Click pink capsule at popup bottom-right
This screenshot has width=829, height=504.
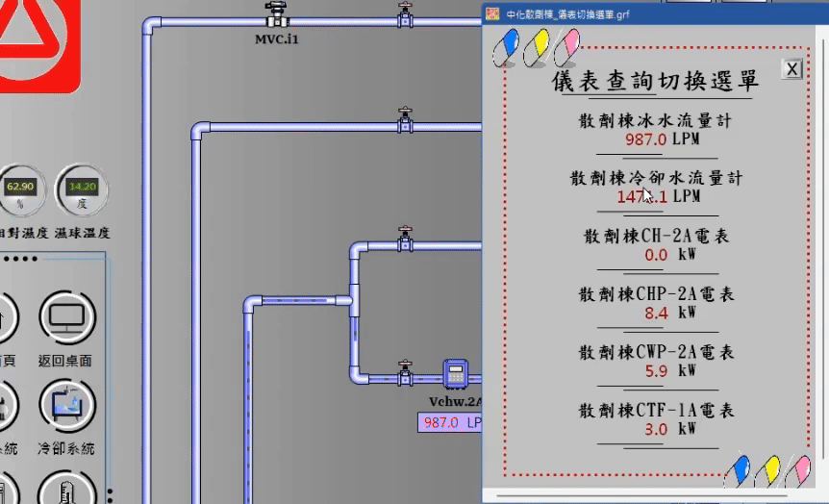coord(797,471)
